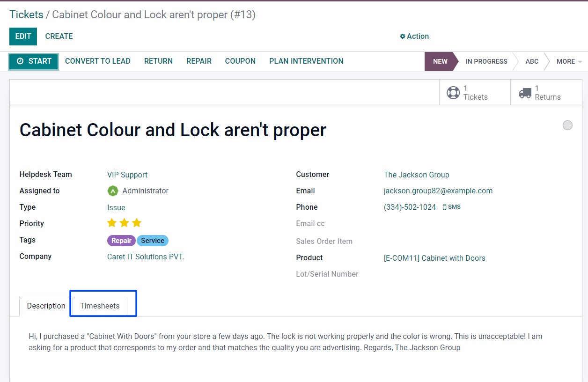Go back to Tickets breadcrumb
The height and width of the screenshot is (382, 588).
coord(26,15)
